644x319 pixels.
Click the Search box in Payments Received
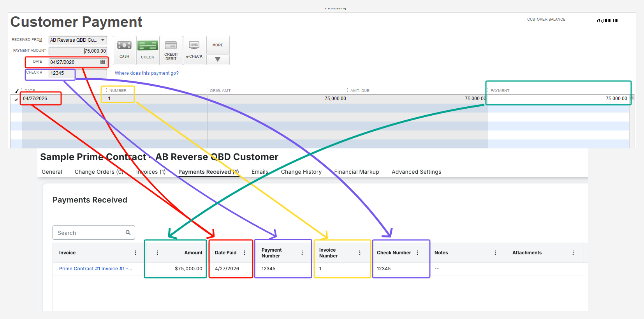pyautogui.click(x=94, y=233)
